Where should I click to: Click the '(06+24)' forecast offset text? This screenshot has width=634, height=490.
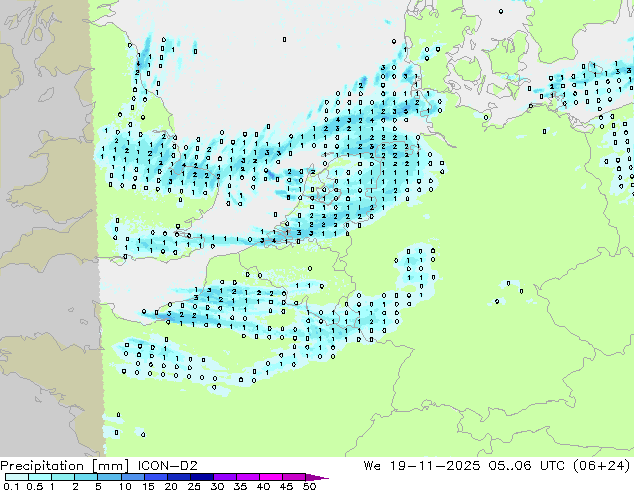[x=601, y=466]
